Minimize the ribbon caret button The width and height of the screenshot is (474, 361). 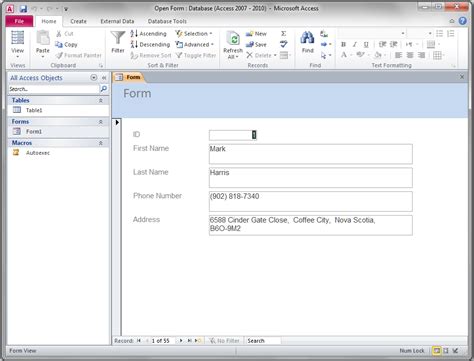pyautogui.click(x=452, y=21)
